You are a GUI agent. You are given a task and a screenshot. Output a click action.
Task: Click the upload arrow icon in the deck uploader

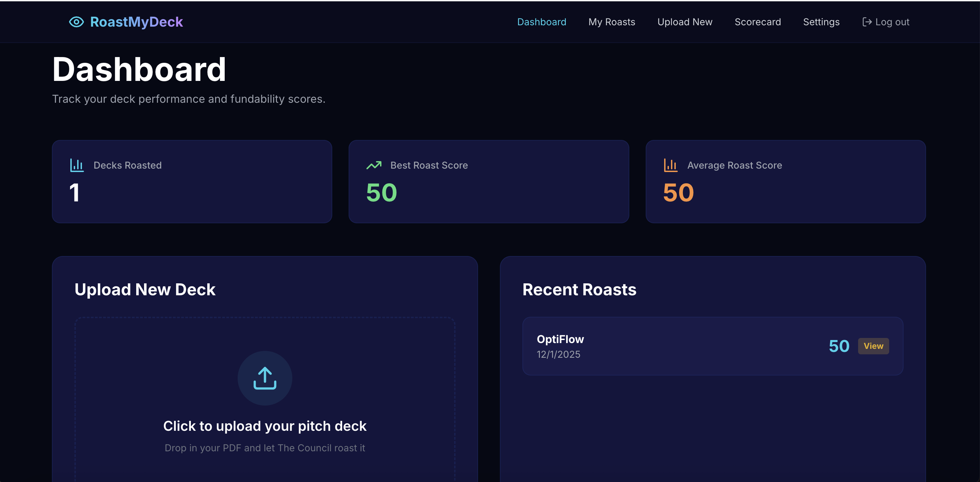pos(265,378)
